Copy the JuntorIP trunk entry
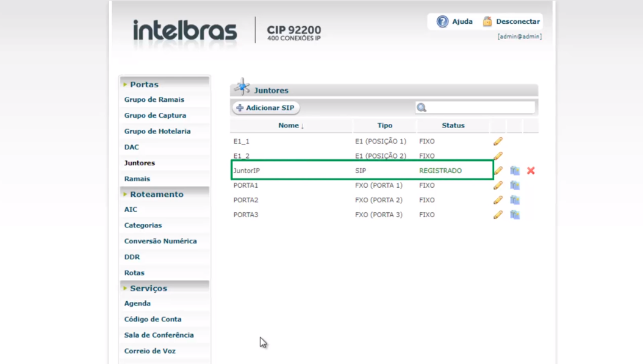The height and width of the screenshot is (364, 643). (x=515, y=171)
